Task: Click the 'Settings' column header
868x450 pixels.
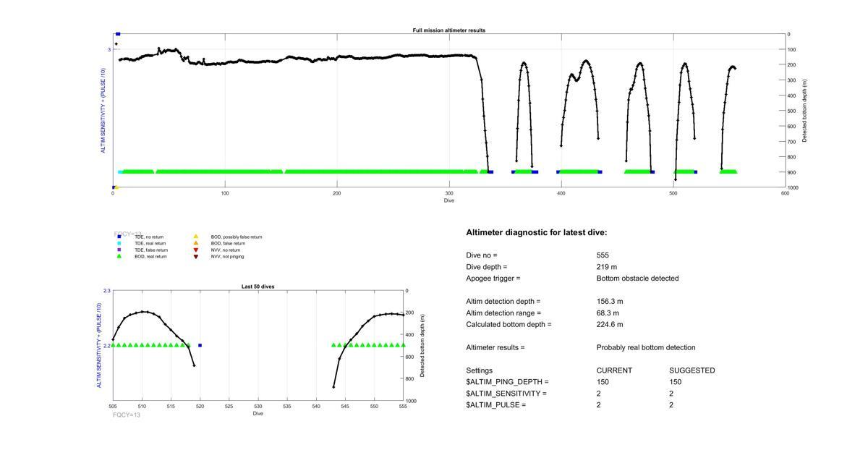Action: pos(479,371)
